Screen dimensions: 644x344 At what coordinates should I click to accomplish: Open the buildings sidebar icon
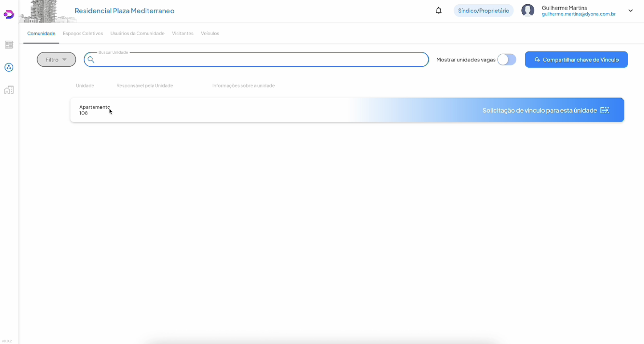[9, 90]
